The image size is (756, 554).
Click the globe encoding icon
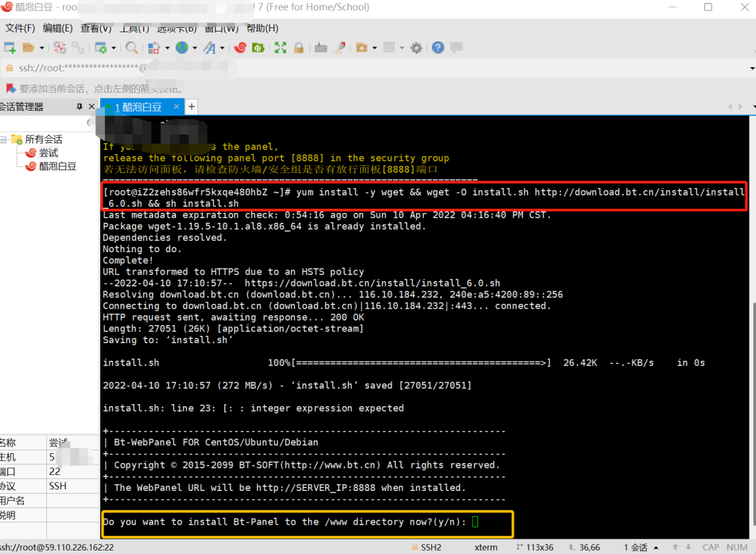pos(182,48)
